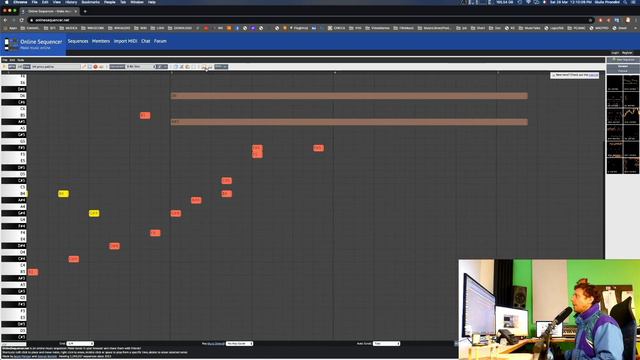Open a new browser tab with plus
Viewport: 640px width, 360px height.
[x=85, y=11]
